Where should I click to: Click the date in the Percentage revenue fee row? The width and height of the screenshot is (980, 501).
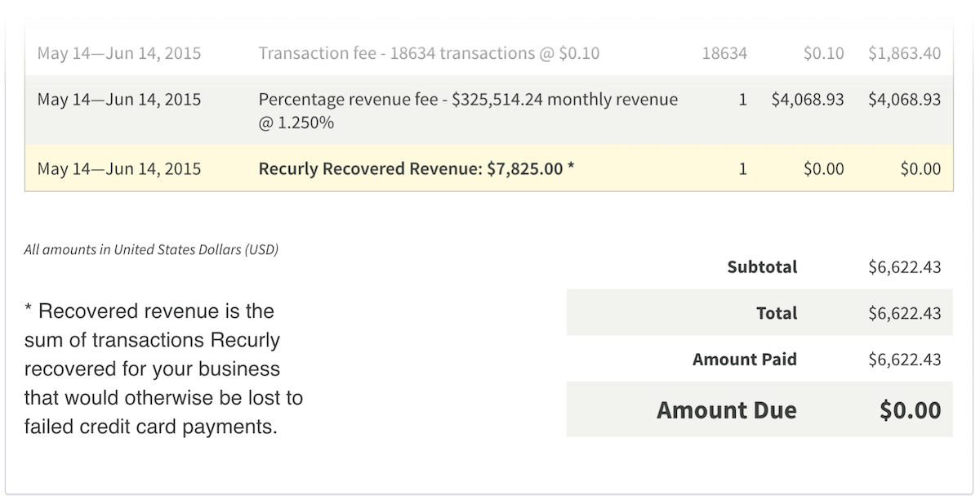(x=119, y=100)
